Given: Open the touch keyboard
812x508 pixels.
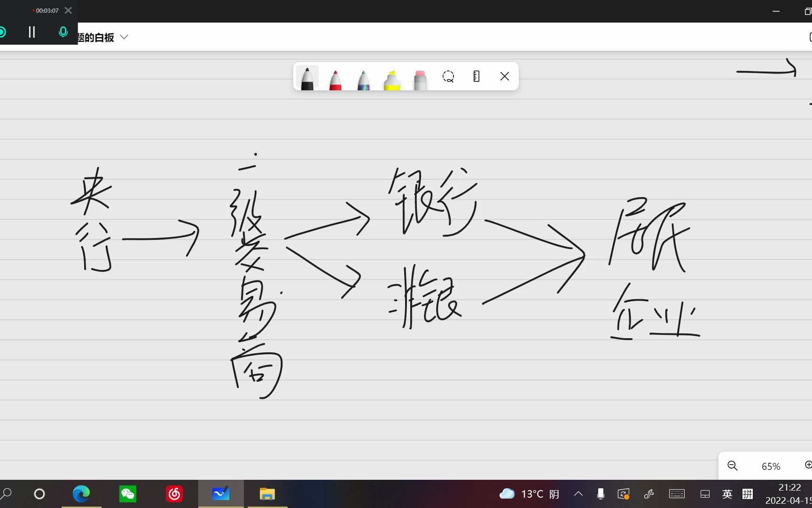Looking at the screenshot, I should tap(677, 494).
